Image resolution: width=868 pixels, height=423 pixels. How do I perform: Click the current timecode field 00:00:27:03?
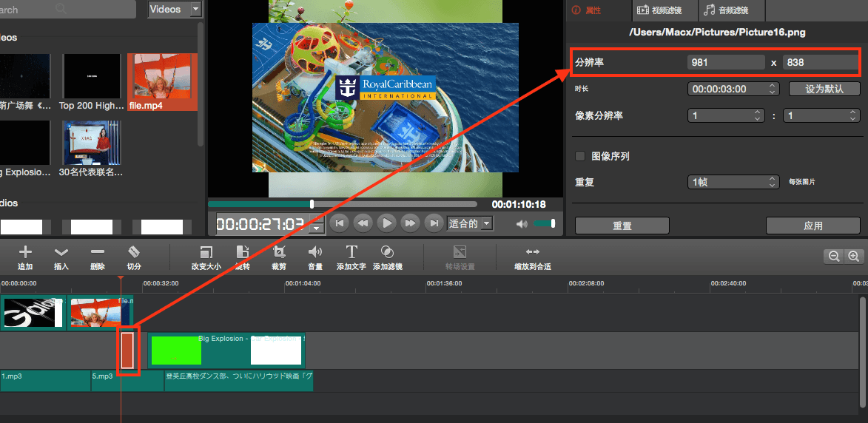pos(261,225)
